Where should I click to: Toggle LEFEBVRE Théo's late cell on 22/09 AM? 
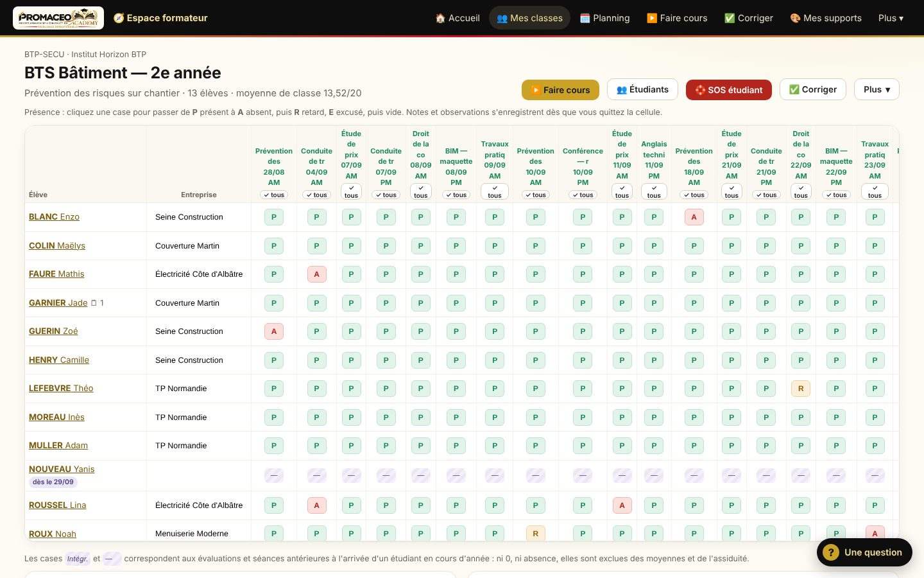pyautogui.click(x=801, y=389)
